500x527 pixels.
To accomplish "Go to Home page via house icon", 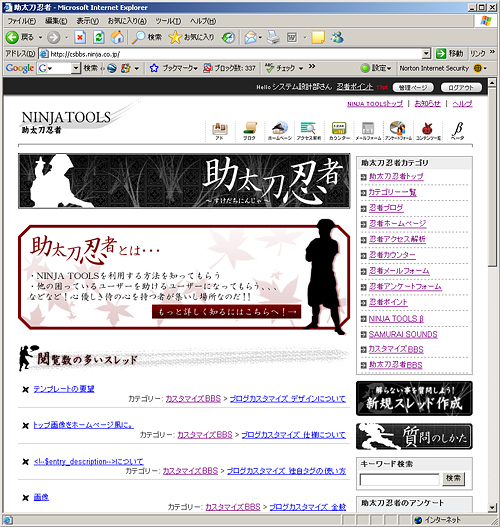I will click(117, 37).
